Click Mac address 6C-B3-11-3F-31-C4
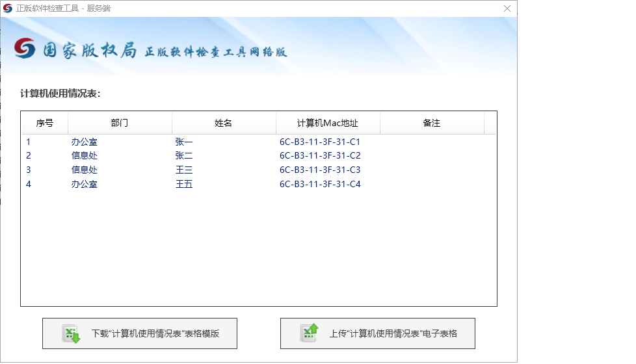Viewport: 636px width, 364px height. tap(320, 185)
